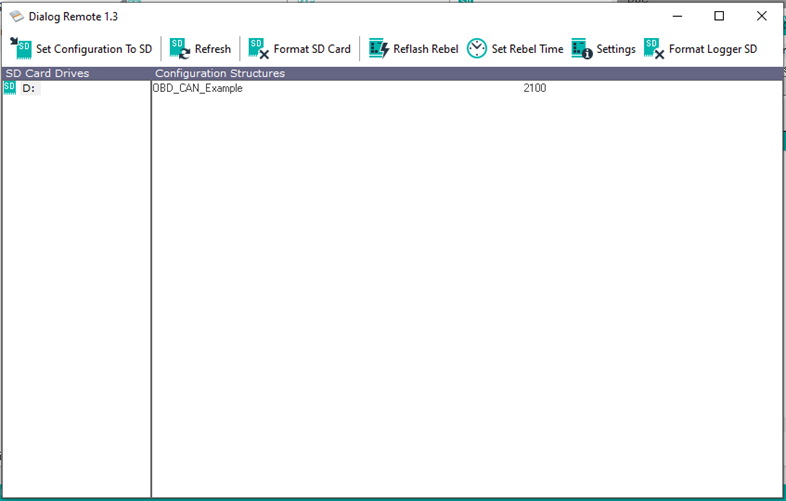Click the Dialog Remote 1.3 title text
Image resolution: width=786 pixels, height=501 pixels.
[74, 17]
